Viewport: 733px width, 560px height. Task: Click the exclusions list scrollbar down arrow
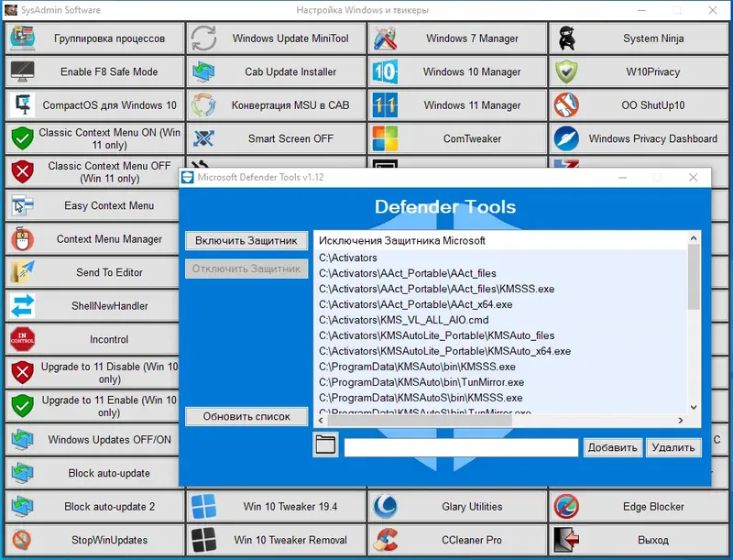(694, 407)
